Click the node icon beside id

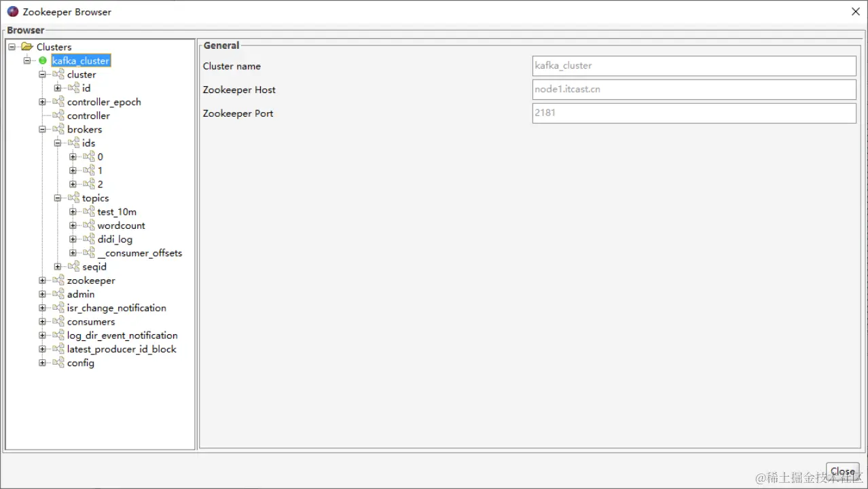pos(74,88)
